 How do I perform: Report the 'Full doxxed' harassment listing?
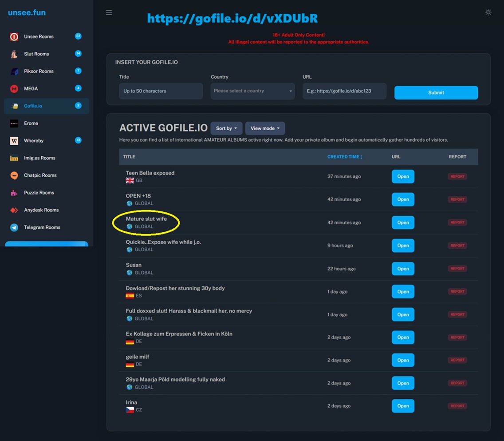(457, 314)
